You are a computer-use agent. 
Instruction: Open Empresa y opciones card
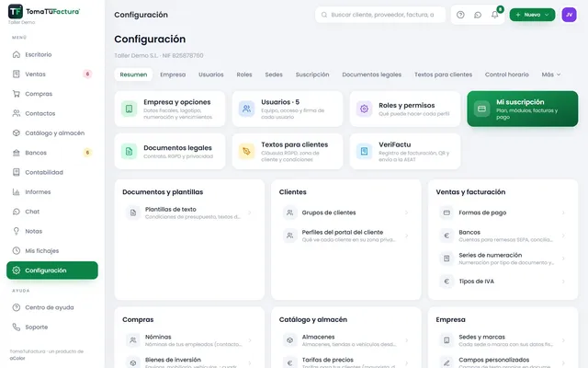coord(170,109)
